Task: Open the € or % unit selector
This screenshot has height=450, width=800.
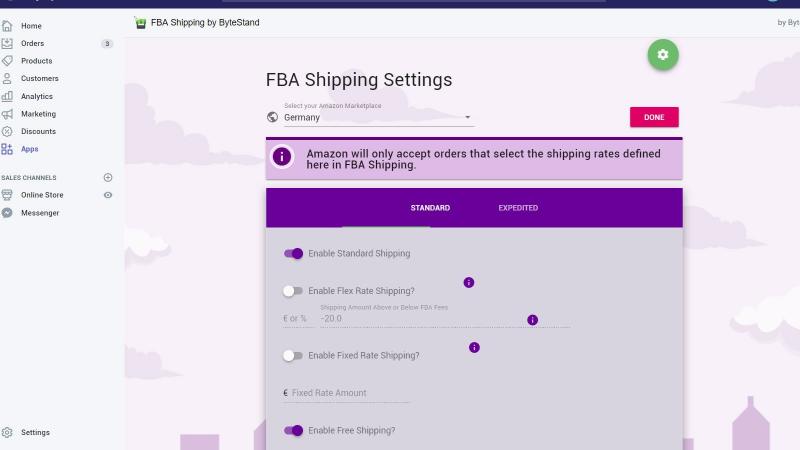Action: pyautogui.click(x=298, y=318)
